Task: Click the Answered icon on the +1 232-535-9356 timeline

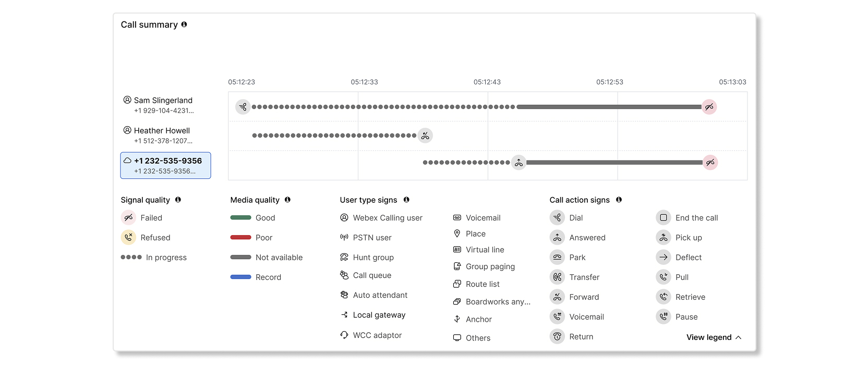Action: [519, 163]
